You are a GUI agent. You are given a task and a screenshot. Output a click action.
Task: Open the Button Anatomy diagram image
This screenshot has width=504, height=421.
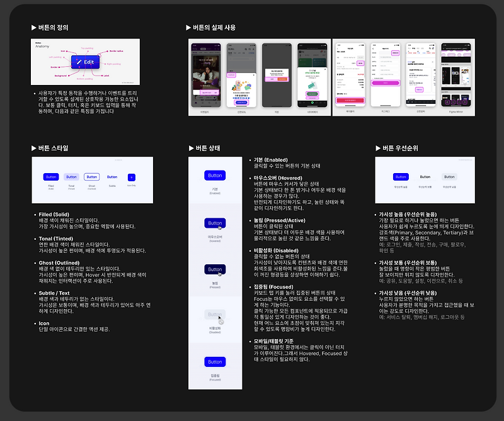(x=85, y=62)
